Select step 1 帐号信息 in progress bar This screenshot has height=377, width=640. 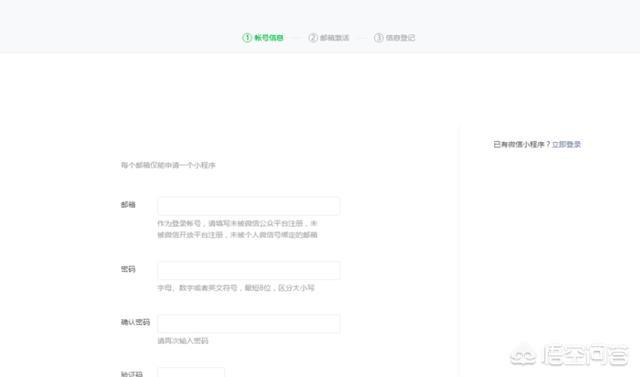263,38
